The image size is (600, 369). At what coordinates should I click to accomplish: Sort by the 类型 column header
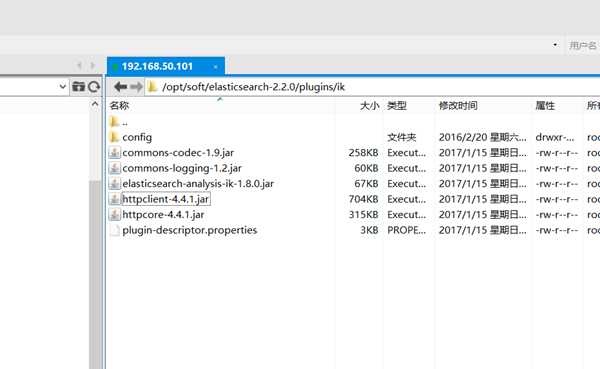point(396,106)
